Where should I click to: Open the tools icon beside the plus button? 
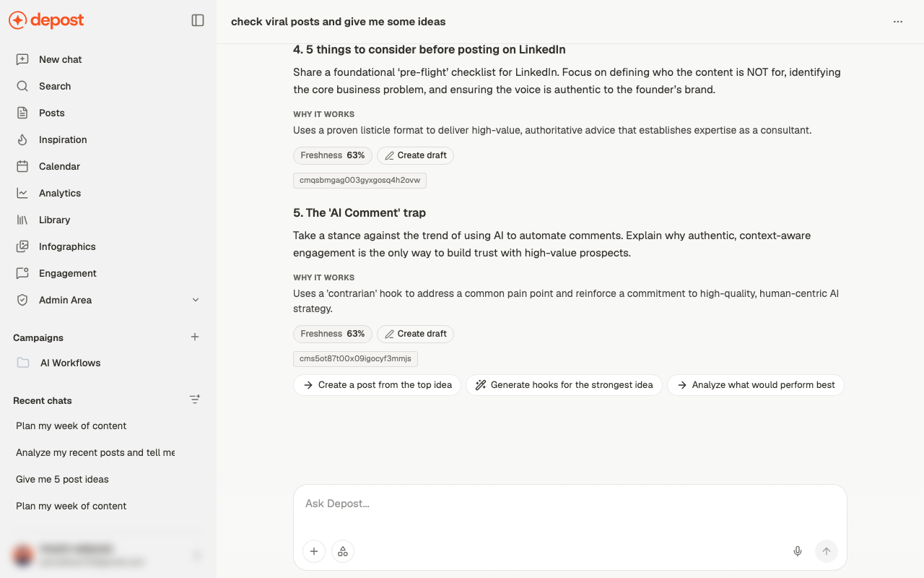click(x=343, y=551)
